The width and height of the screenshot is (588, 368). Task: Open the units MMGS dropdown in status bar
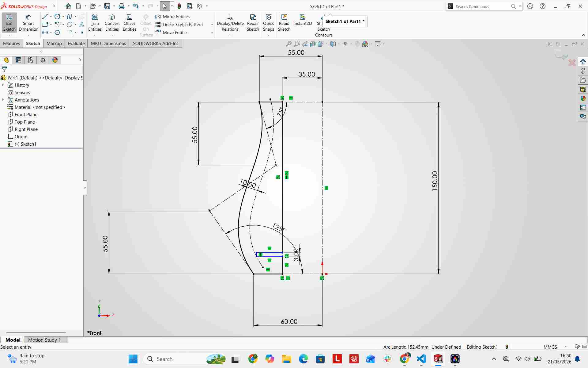(566, 347)
